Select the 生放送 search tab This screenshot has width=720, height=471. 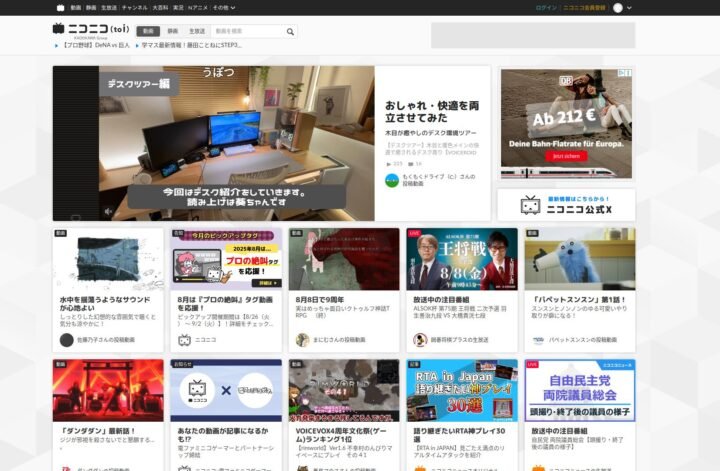(197, 31)
